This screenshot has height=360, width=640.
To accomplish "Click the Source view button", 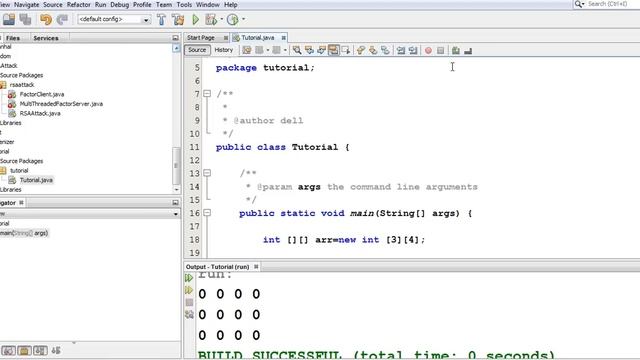I will click(197, 50).
